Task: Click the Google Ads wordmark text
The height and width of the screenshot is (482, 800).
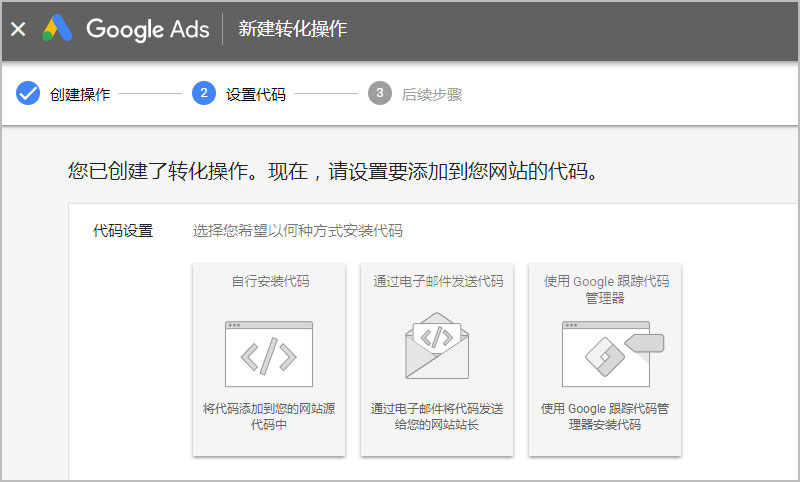Action: (147, 29)
